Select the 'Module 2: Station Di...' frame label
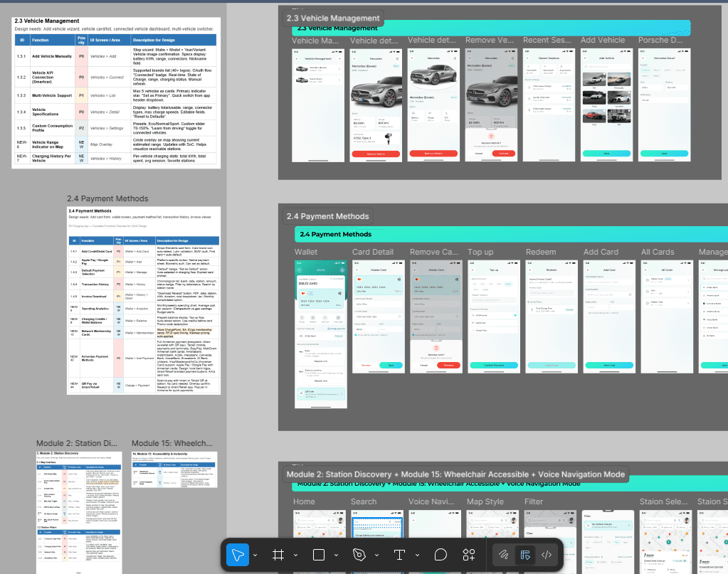728x574 pixels. coord(77,443)
